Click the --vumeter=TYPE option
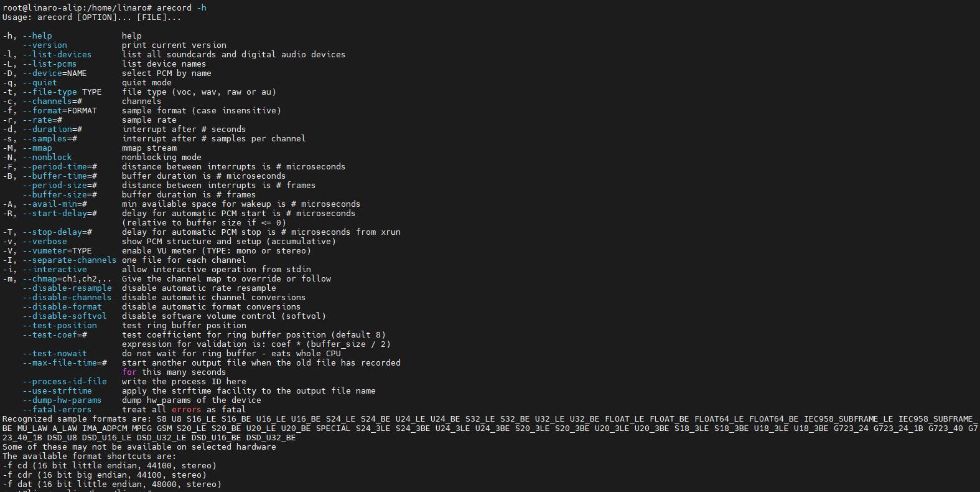 [57, 251]
